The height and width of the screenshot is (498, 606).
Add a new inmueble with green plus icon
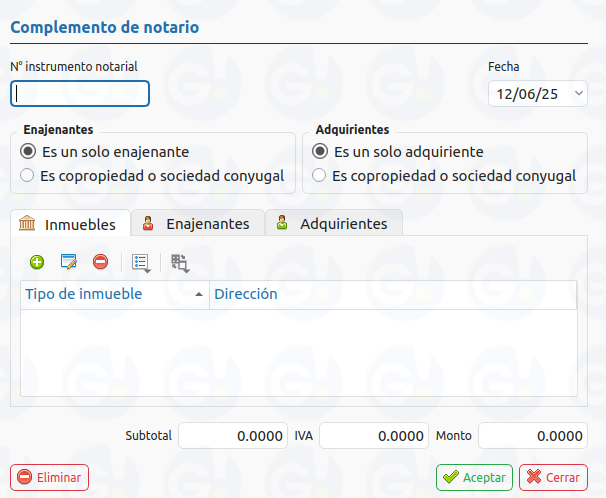coord(37,262)
